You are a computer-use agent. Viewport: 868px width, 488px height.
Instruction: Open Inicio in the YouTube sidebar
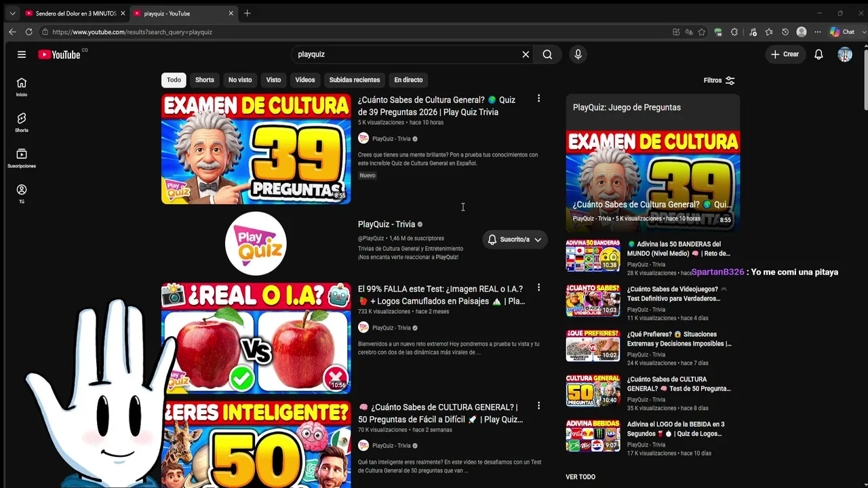click(x=22, y=87)
